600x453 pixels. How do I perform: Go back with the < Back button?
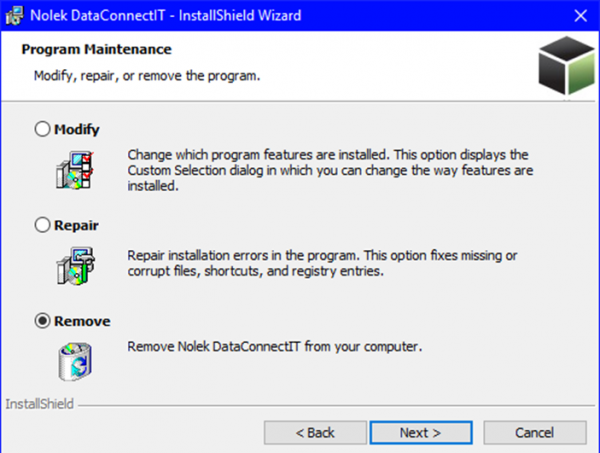pos(315,433)
